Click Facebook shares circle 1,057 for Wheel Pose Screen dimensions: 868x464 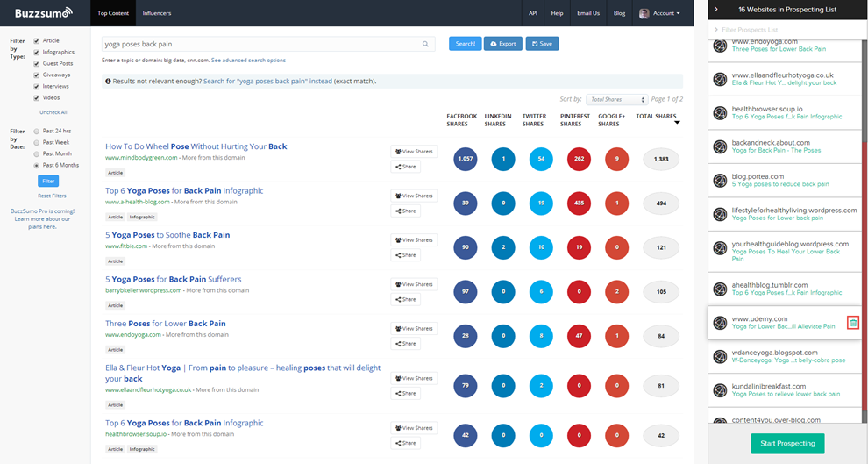coord(465,159)
